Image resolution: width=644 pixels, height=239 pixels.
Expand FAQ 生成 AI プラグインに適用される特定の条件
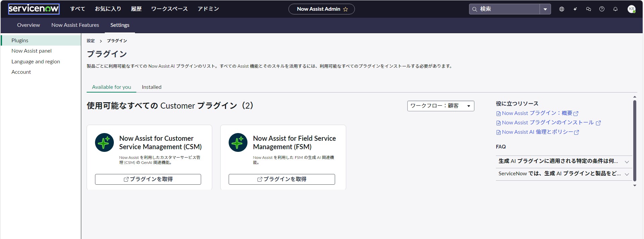point(564,162)
